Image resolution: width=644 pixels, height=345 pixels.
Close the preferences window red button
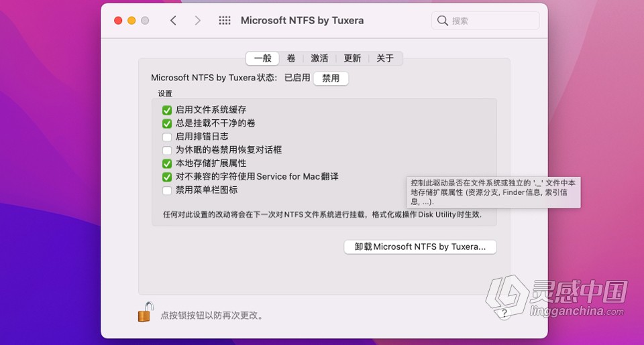(118, 21)
